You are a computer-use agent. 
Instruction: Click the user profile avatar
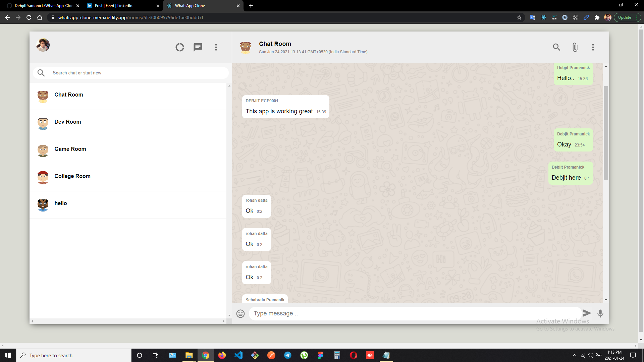pos(43,45)
